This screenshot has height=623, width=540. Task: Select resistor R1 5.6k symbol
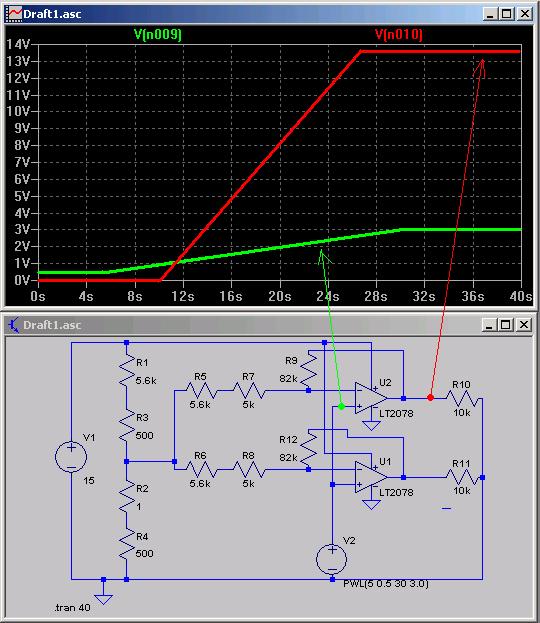point(127,370)
